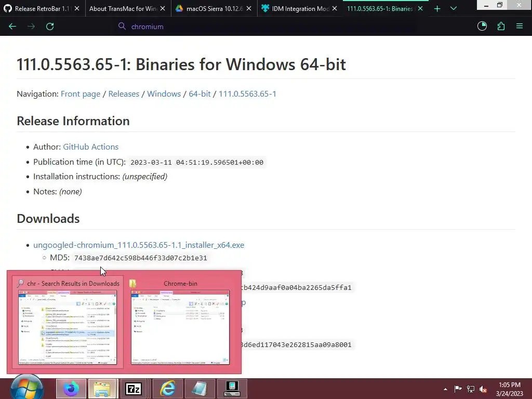Click the forward navigation arrow

31,26
